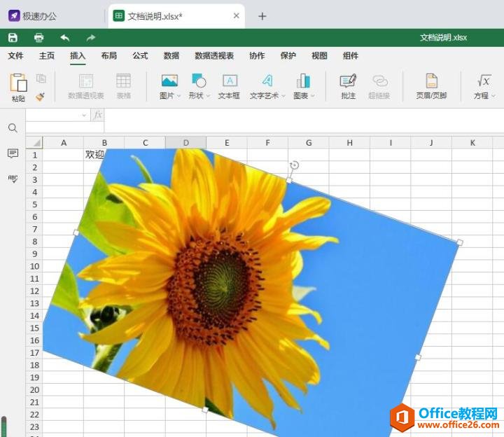Click the formula bar input
Viewport: 504px width, 437px height.
[304, 120]
